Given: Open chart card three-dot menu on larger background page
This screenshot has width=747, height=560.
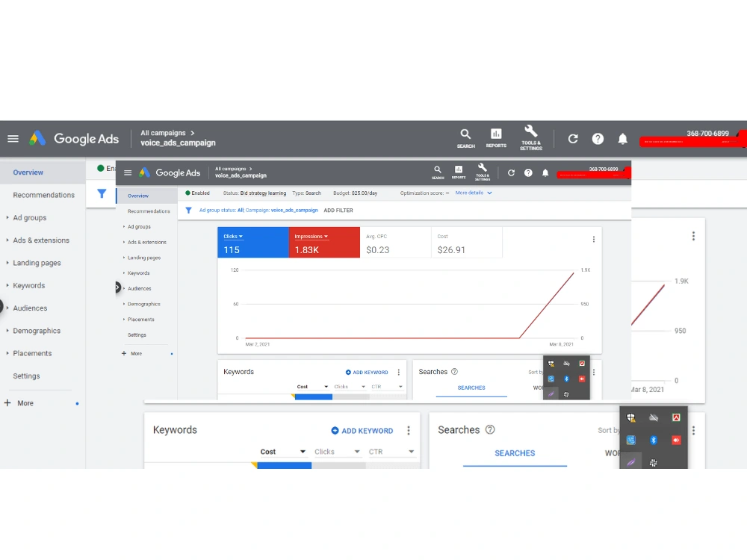Looking at the screenshot, I should coord(693,236).
